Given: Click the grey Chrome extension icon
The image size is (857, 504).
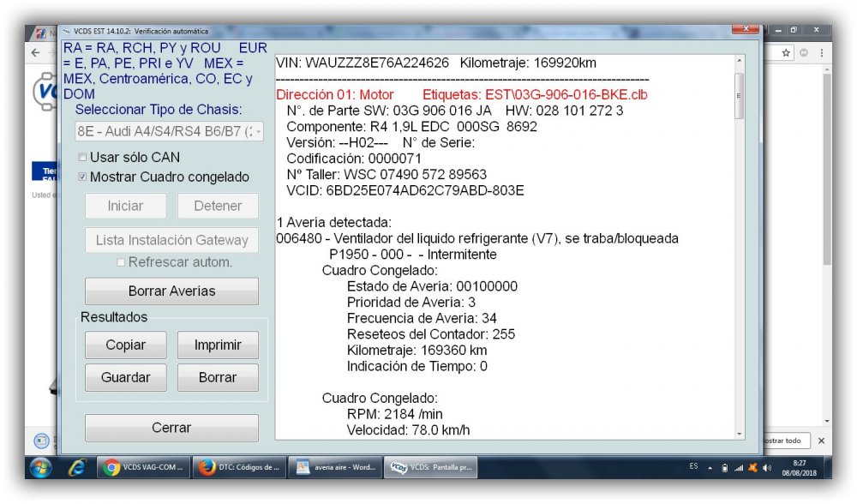Looking at the screenshot, I should click(x=804, y=53).
